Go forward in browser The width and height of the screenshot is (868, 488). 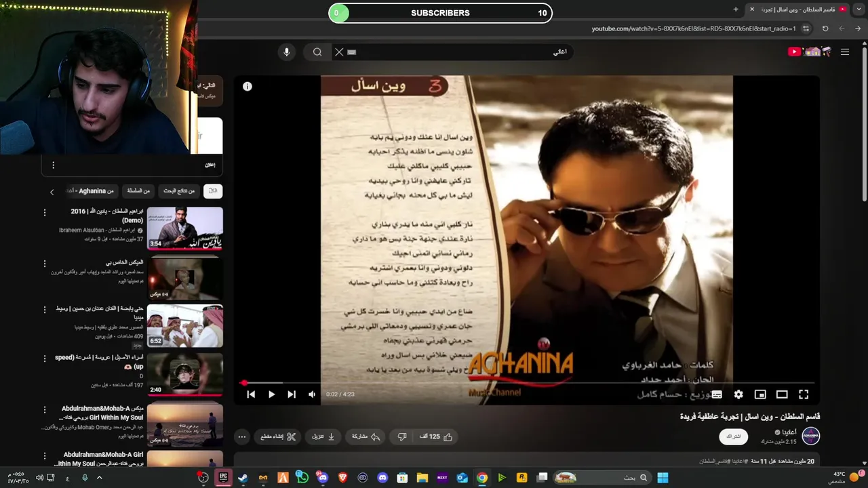coord(842,28)
